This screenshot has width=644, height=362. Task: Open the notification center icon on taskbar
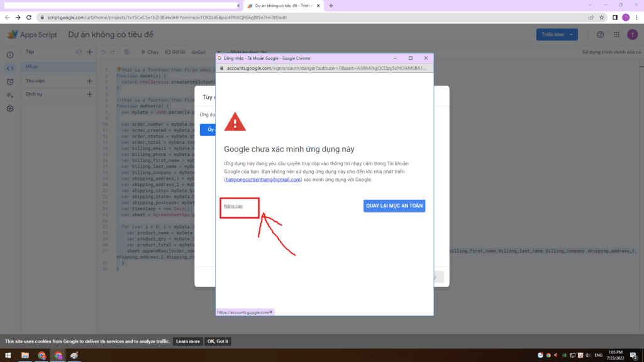point(634,356)
